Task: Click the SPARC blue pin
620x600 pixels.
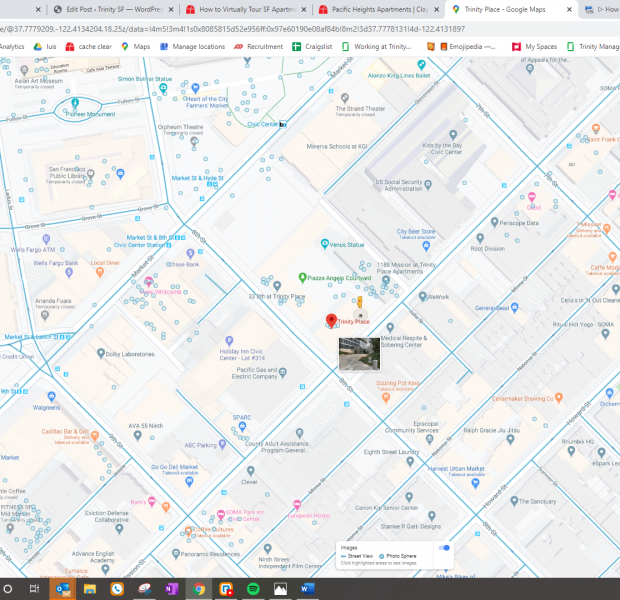Action: [x=242, y=426]
